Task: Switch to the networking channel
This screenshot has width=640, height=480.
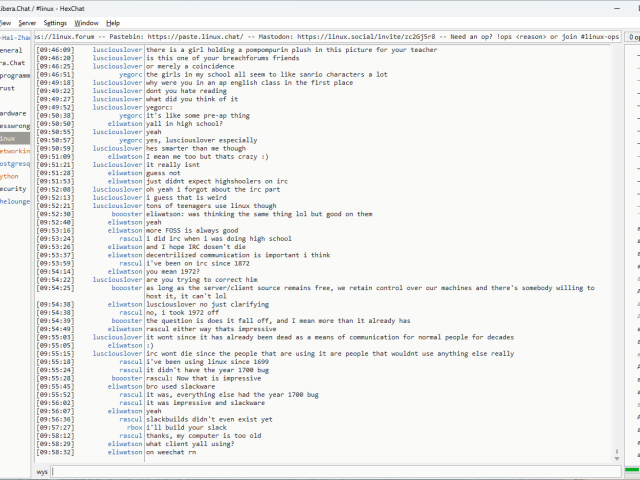Action: point(14,150)
